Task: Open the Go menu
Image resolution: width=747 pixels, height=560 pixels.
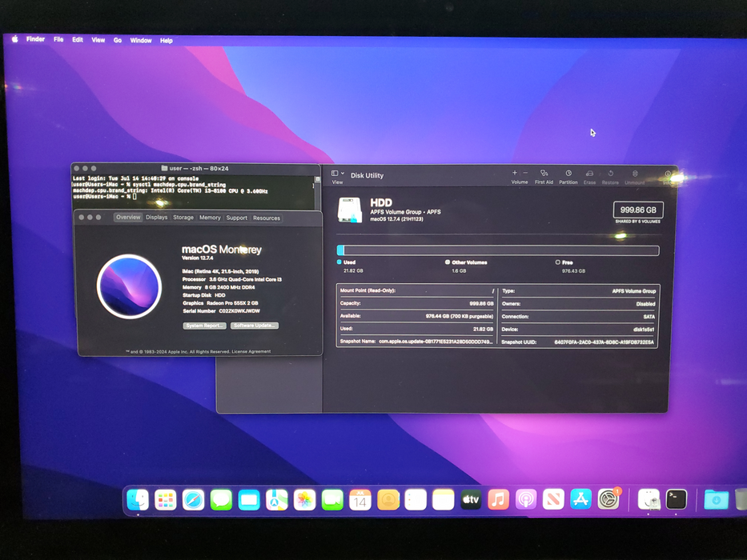Action: point(118,41)
